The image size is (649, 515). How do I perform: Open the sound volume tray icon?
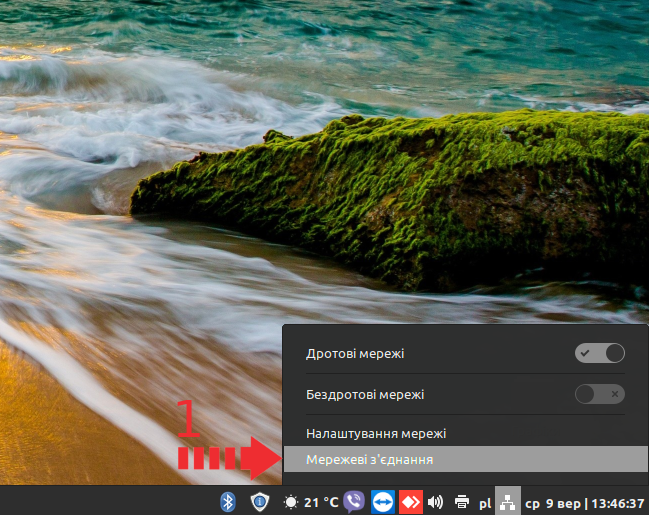point(435,502)
